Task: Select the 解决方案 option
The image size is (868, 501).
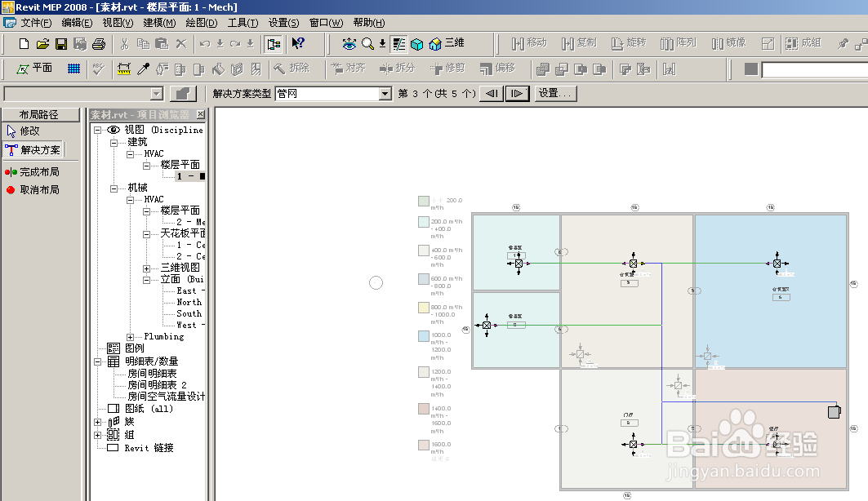Action: [33, 150]
